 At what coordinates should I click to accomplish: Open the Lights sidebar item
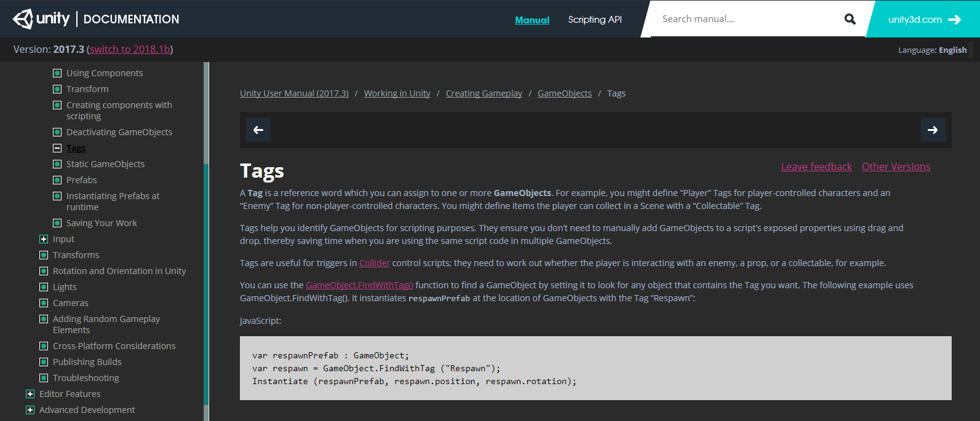65,287
